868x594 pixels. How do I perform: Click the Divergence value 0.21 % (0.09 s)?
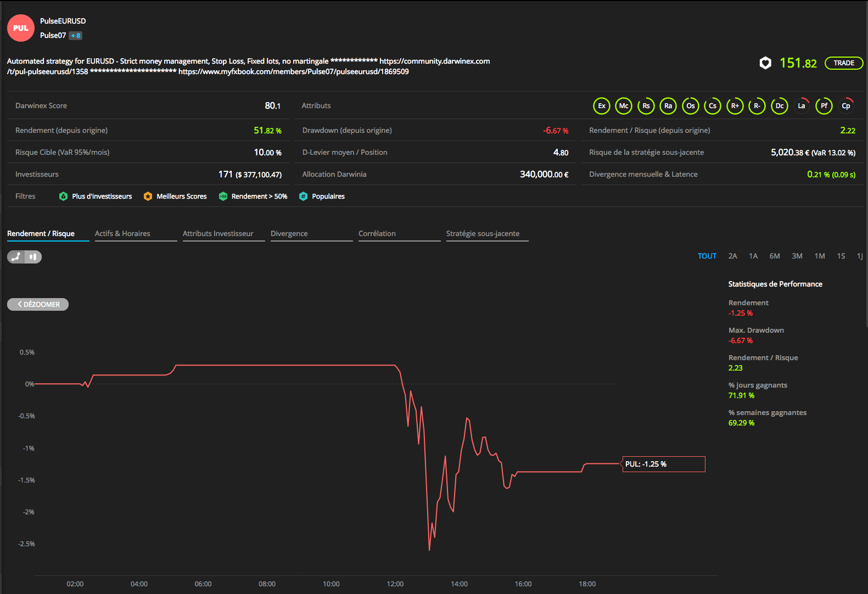(831, 174)
